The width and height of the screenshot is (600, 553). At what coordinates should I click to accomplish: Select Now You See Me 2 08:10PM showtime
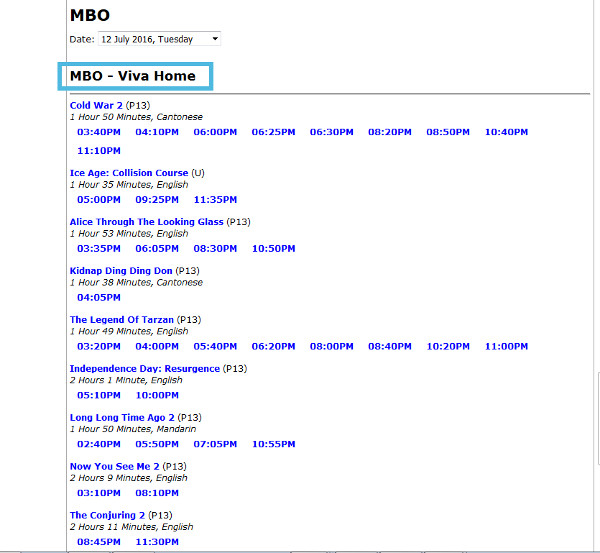[x=157, y=493]
